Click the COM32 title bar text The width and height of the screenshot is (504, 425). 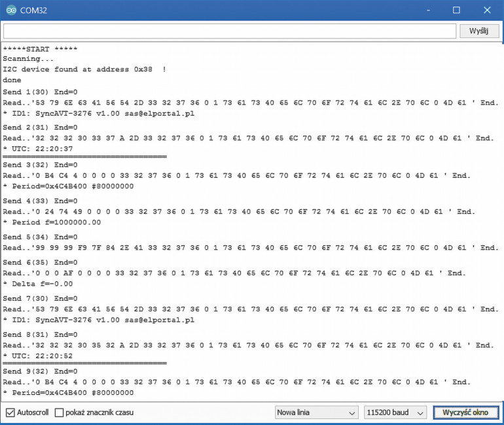pyautogui.click(x=34, y=10)
